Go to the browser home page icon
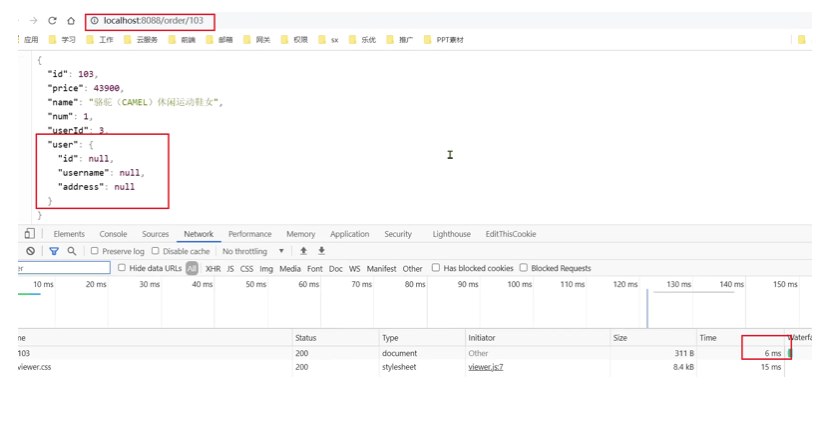 71,21
